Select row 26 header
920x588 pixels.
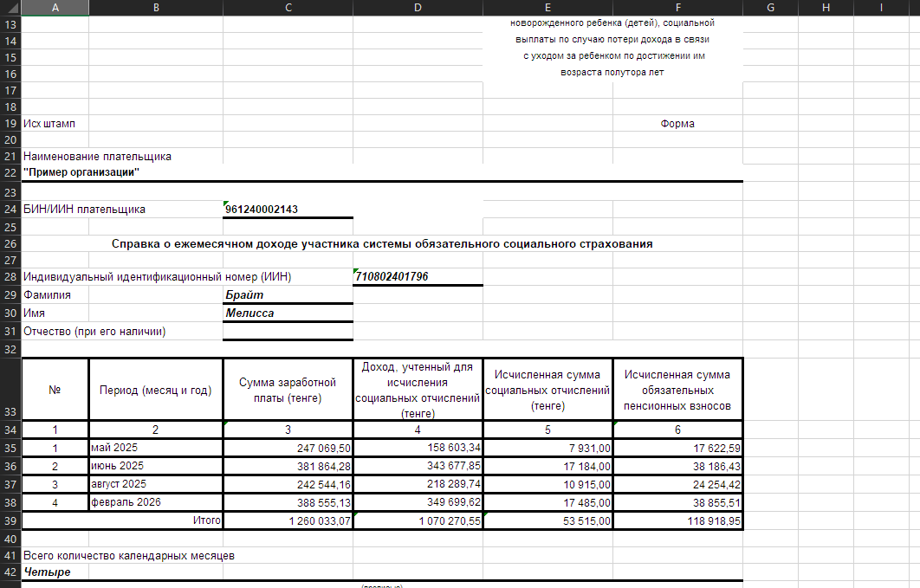(x=10, y=244)
